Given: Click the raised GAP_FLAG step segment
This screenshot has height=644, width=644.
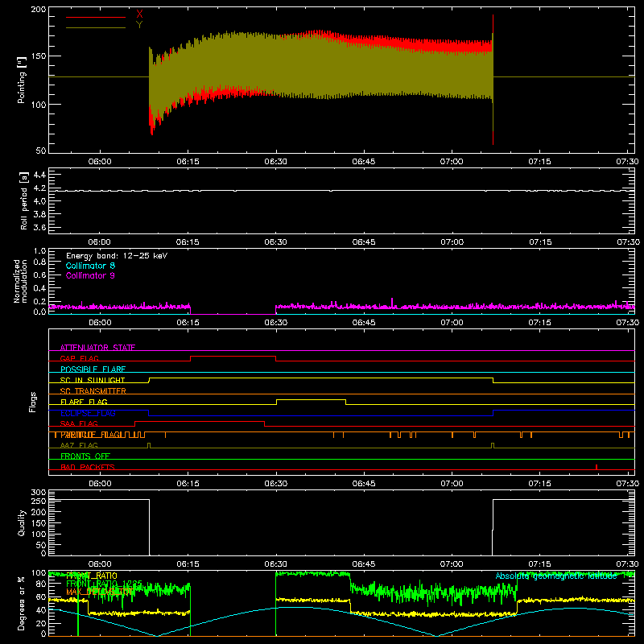Looking at the screenshot, I should (x=233, y=356).
